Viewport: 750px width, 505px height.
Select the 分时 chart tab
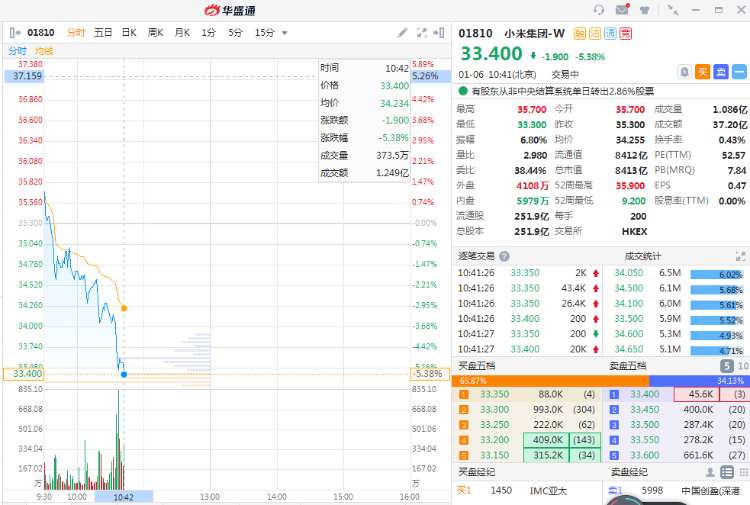pyautogui.click(x=76, y=33)
